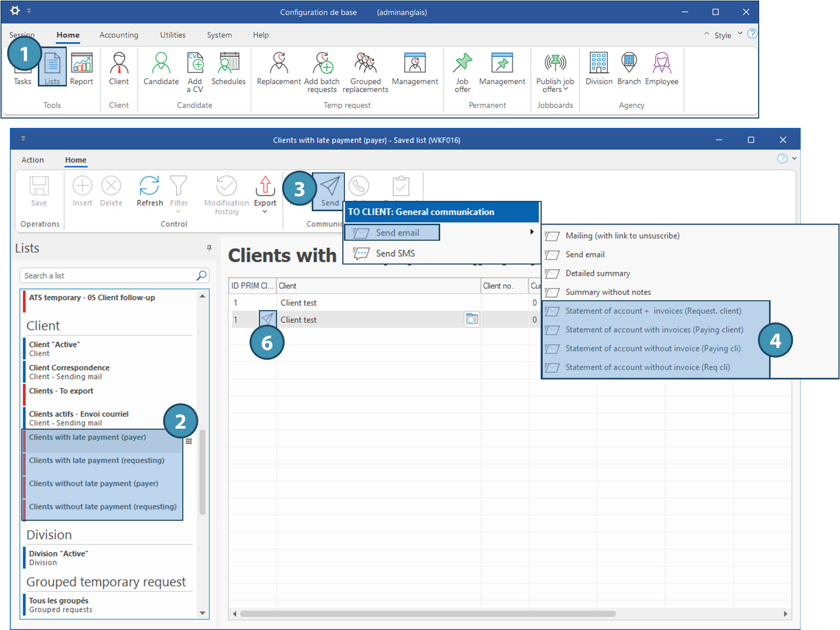Image resolution: width=840 pixels, height=630 pixels.
Task: Open the Style dropdown in ribbon
Action: (740, 34)
